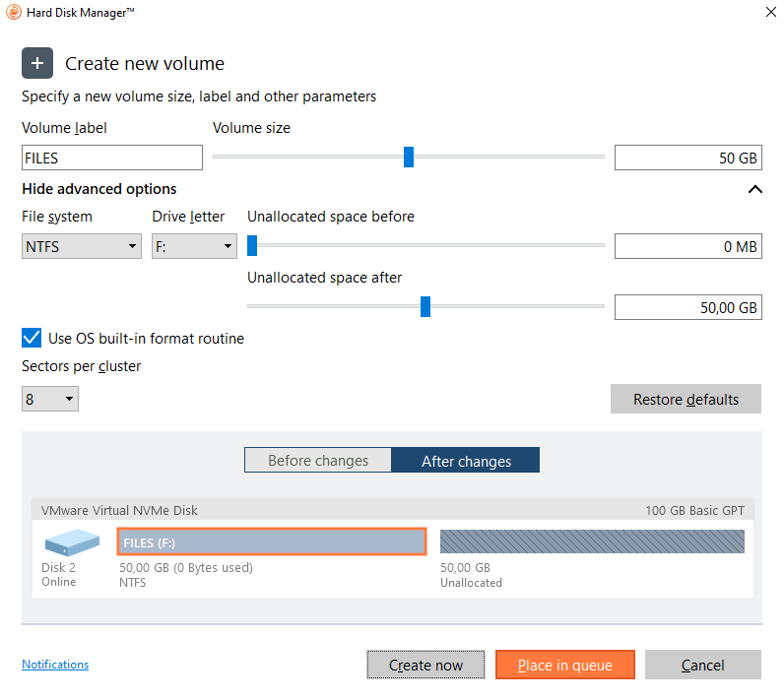Open the Drive letter F: dropdown
Image resolution: width=784 pixels, height=700 pixels.
[194, 246]
